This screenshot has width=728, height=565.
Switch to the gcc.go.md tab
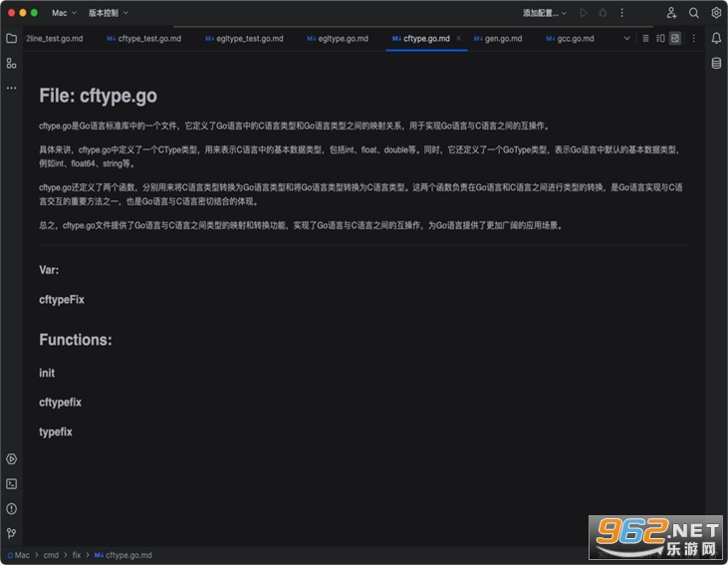(x=570, y=39)
